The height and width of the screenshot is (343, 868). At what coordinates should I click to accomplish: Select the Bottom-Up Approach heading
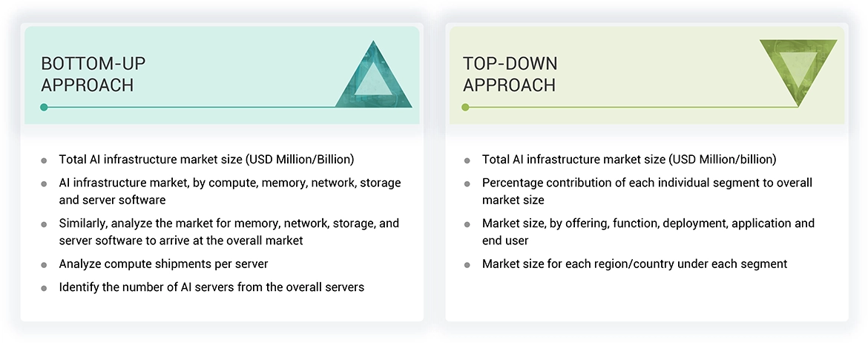[x=88, y=74]
